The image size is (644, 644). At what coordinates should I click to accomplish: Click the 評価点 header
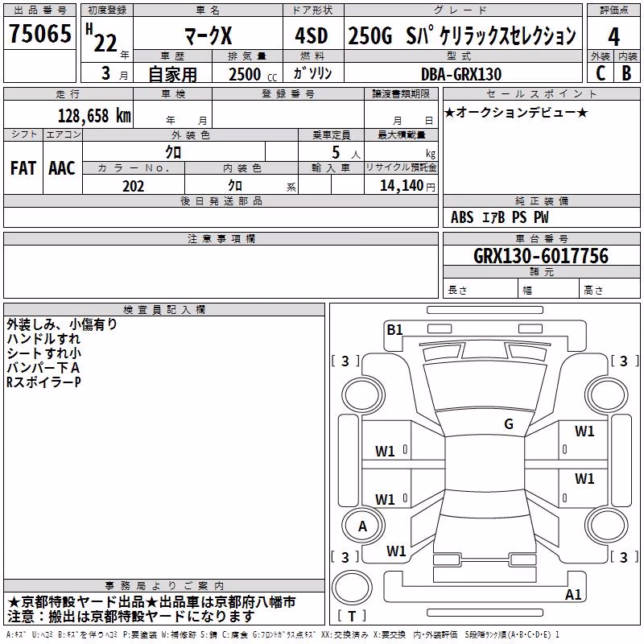(613, 10)
